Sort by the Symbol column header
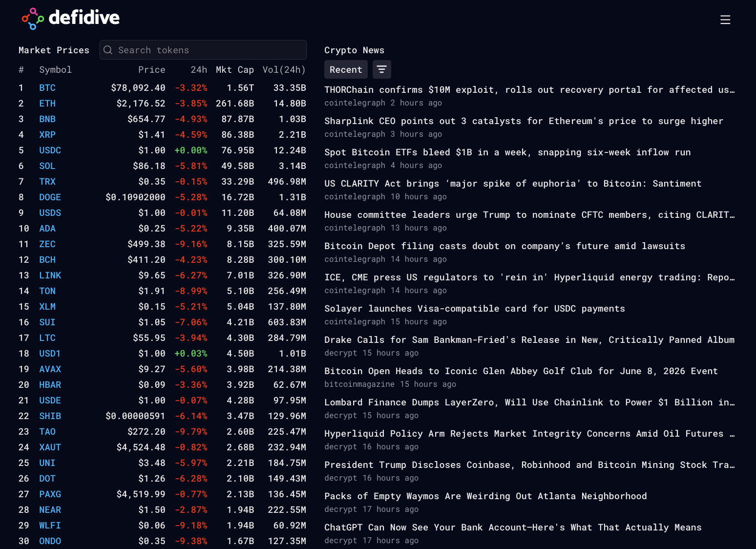Image resolution: width=756 pixels, height=549 pixels. (x=55, y=70)
